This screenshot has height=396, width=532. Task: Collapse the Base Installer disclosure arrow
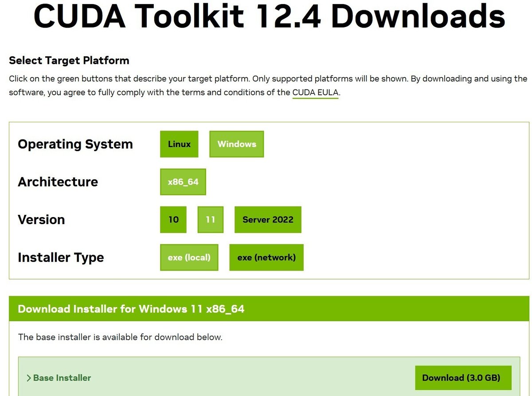click(x=29, y=378)
